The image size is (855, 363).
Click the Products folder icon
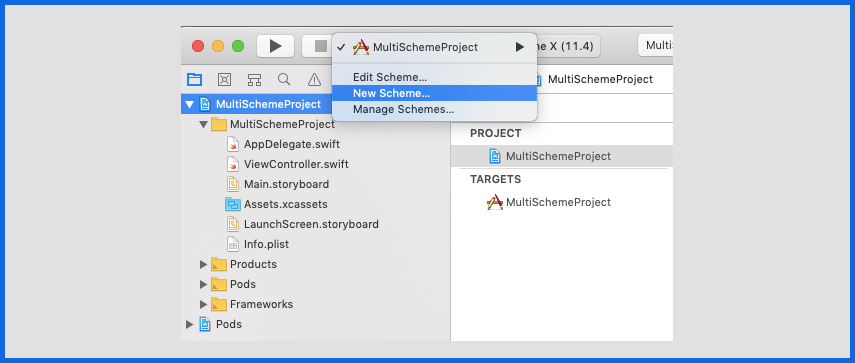pos(219,264)
